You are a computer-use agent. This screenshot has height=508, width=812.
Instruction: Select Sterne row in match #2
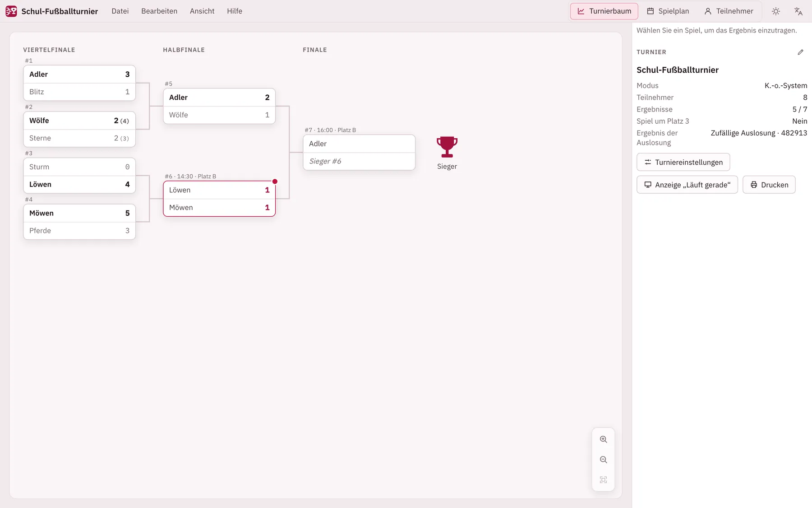79,138
